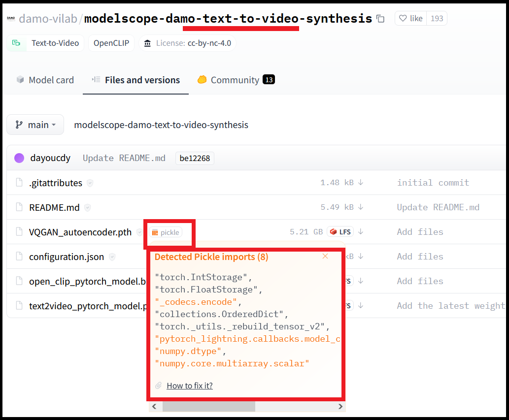This screenshot has width=509, height=420.
Task: Click the LFS badge on the VQGAN row
Action: pyautogui.click(x=340, y=231)
